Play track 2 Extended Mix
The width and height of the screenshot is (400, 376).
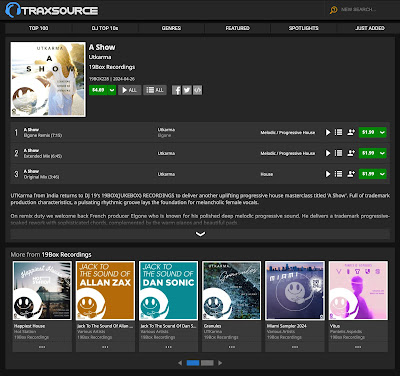click(328, 153)
